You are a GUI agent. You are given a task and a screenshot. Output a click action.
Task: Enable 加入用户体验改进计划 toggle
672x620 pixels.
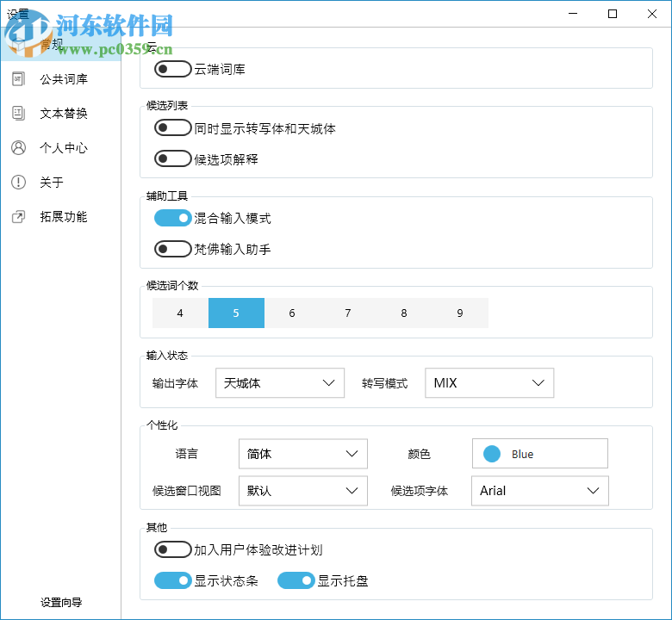point(172,549)
